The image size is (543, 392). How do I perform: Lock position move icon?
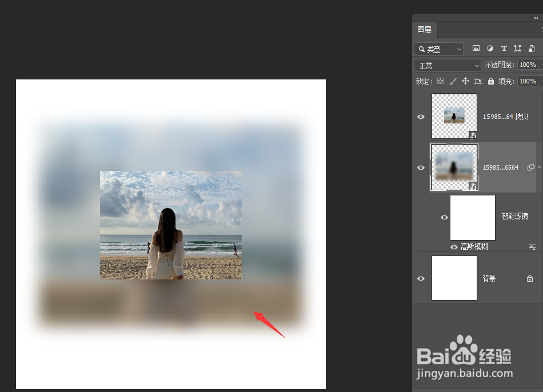point(465,81)
